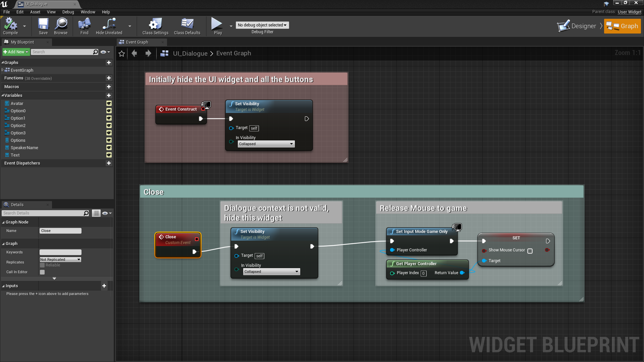Expand EventGraph tree item

(3, 70)
